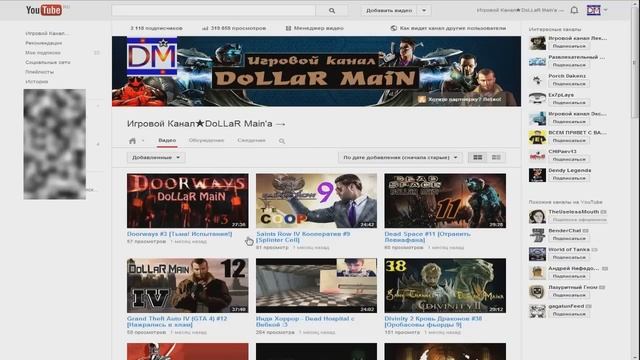Click the Divinity 2 Кровь Драконов #38 title
Image resolution: width=640 pixels, height=360 pixels.
coord(433,322)
